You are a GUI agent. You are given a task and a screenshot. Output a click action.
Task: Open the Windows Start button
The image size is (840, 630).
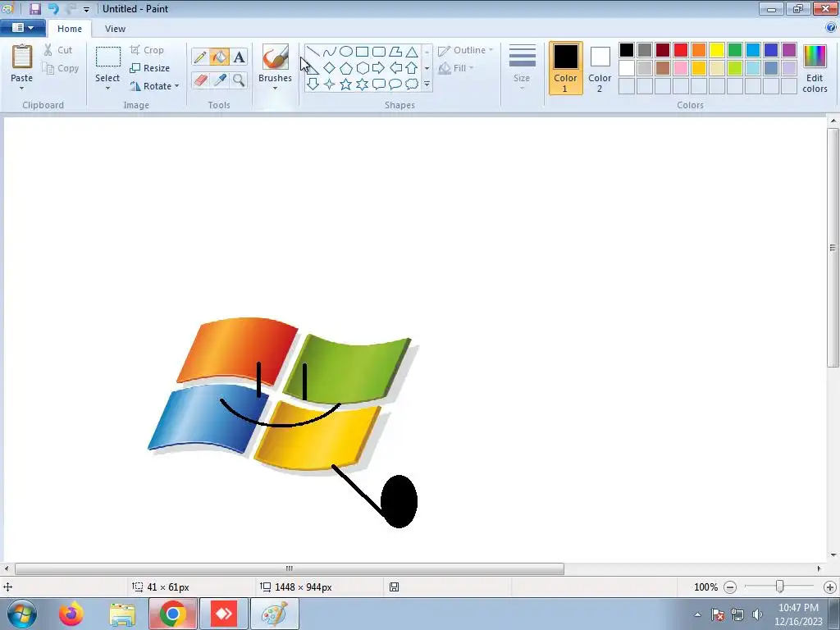(x=22, y=614)
